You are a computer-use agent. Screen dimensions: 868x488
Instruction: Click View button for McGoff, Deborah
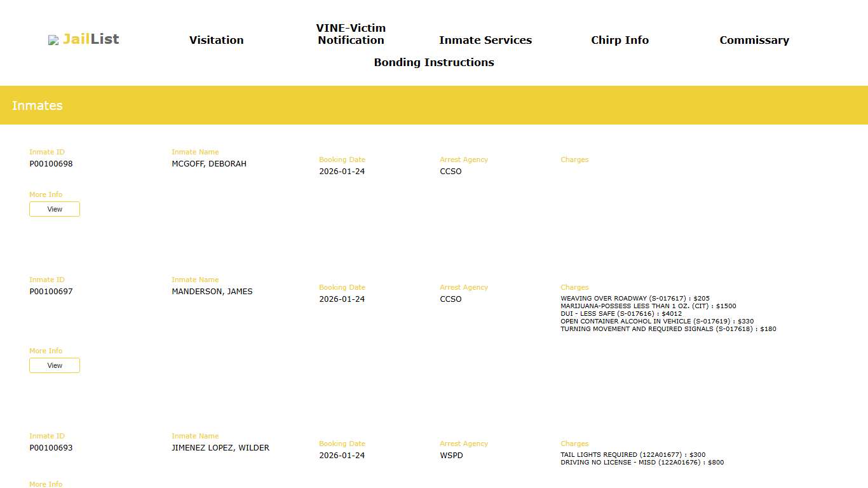(55, 209)
